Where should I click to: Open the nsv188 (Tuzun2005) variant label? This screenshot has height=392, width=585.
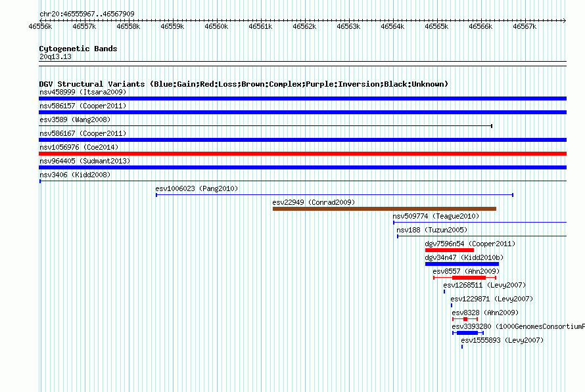click(432, 230)
